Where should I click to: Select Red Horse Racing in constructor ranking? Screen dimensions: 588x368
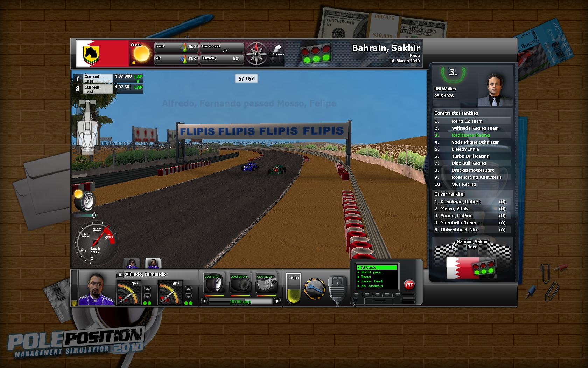click(x=471, y=135)
